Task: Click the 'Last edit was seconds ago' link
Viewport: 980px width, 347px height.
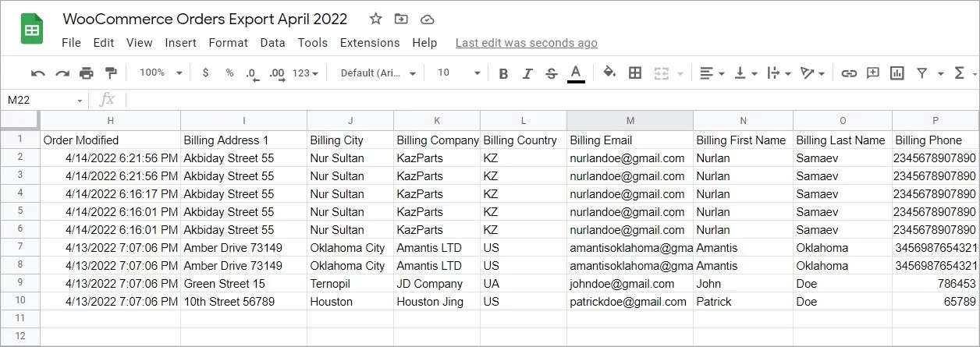Action: coord(526,43)
